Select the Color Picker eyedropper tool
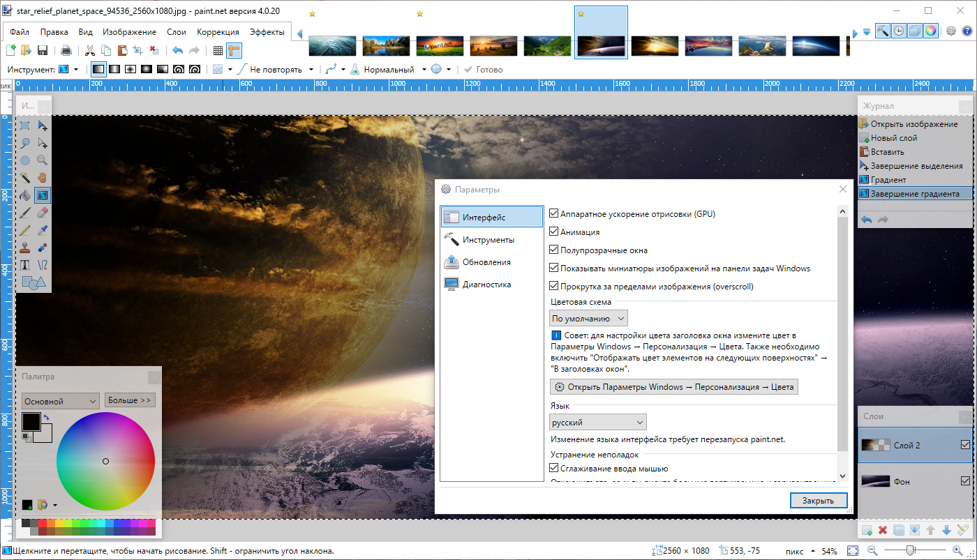Screen dimensions: 977x560 (x=43, y=230)
